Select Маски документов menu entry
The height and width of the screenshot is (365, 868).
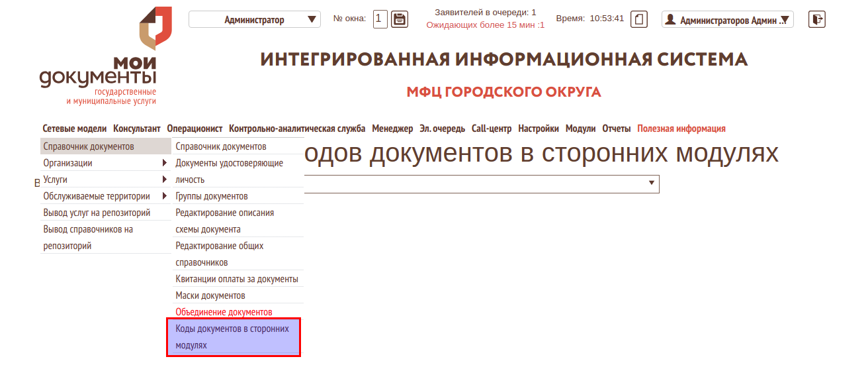tap(210, 295)
